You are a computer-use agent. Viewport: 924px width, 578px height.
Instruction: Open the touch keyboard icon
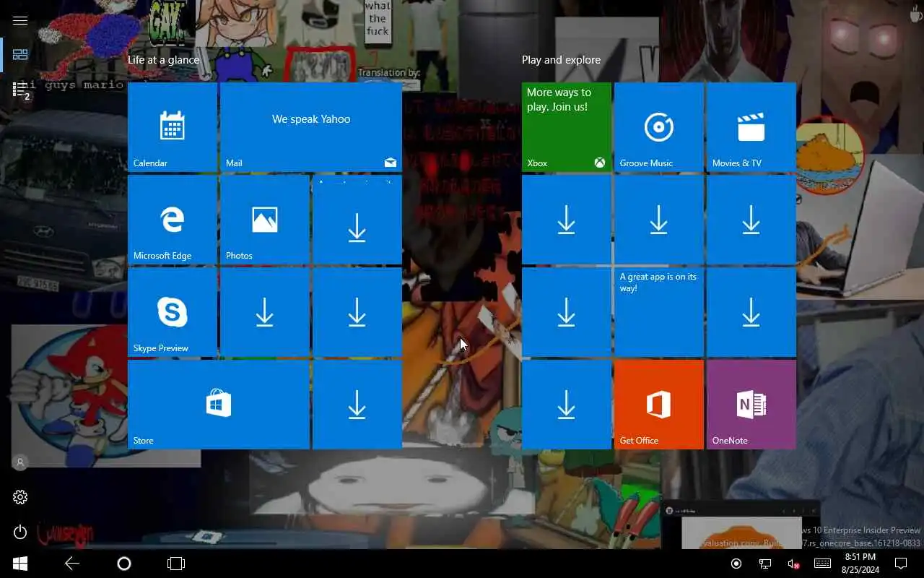822,564
